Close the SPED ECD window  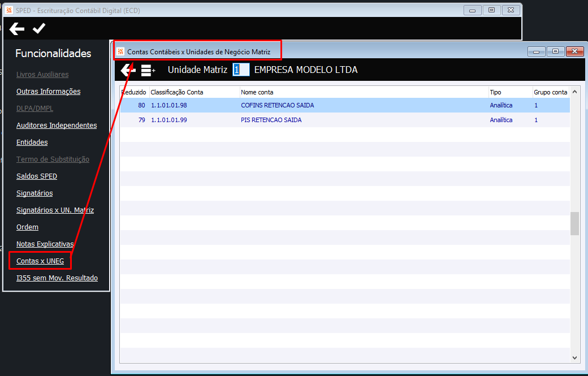[511, 10]
